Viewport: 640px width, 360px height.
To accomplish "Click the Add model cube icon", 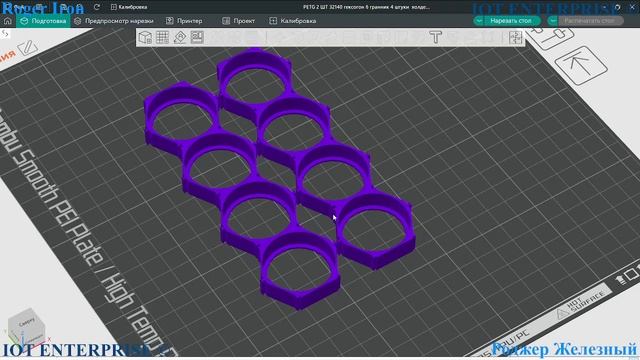I will click(x=145, y=38).
